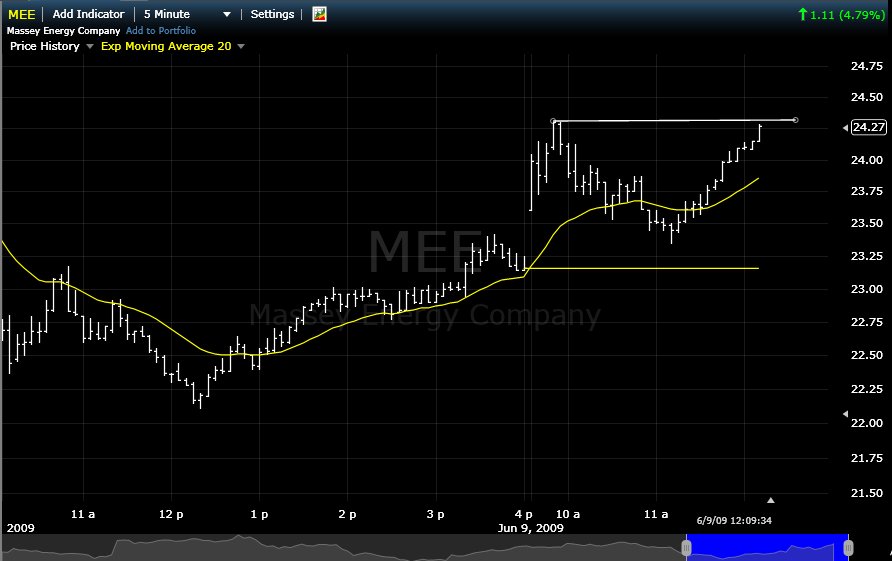Click the up-triangle marker above the timestamp
The height and width of the screenshot is (561, 892).
(x=770, y=501)
